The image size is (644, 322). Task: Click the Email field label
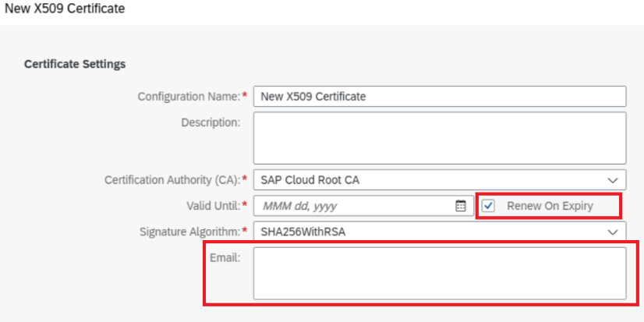pyautogui.click(x=225, y=258)
